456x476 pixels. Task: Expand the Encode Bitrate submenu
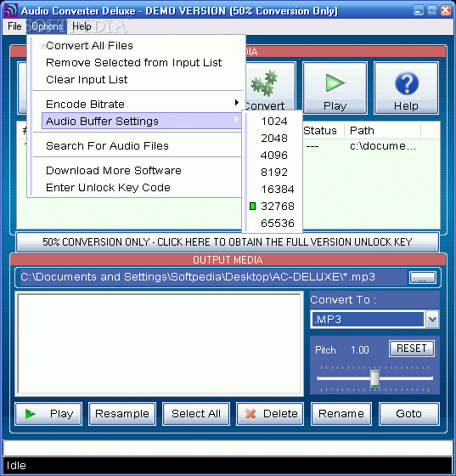(x=141, y=104)
